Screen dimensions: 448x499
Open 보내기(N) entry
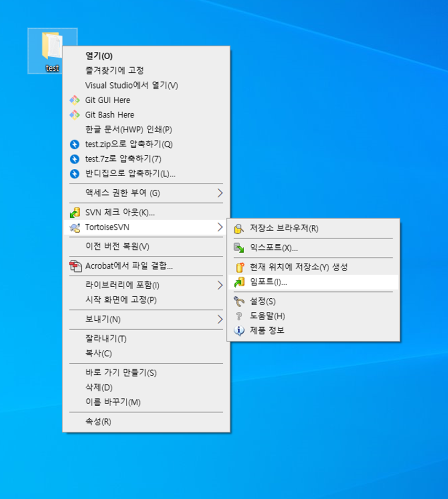pos(146,320)
